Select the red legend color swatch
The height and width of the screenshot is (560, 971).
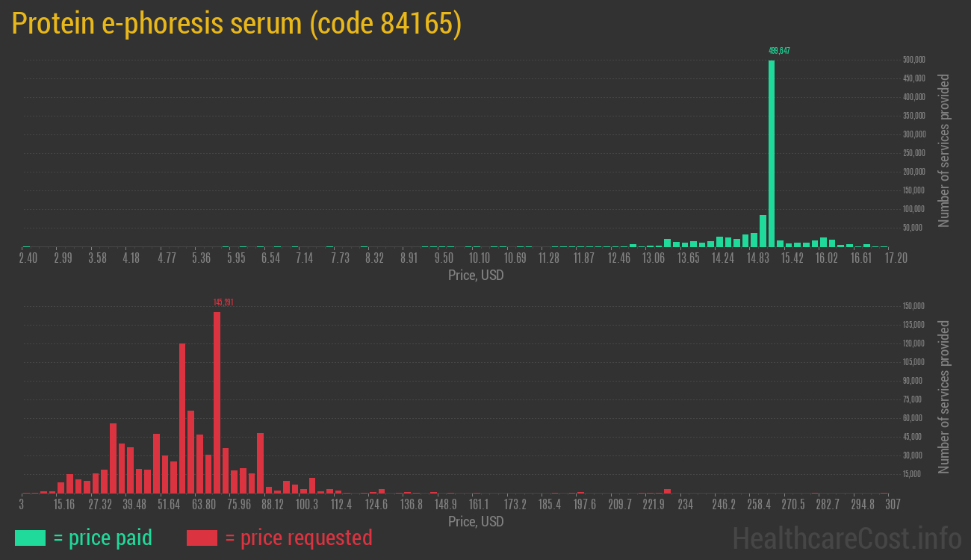pos(202,538)
